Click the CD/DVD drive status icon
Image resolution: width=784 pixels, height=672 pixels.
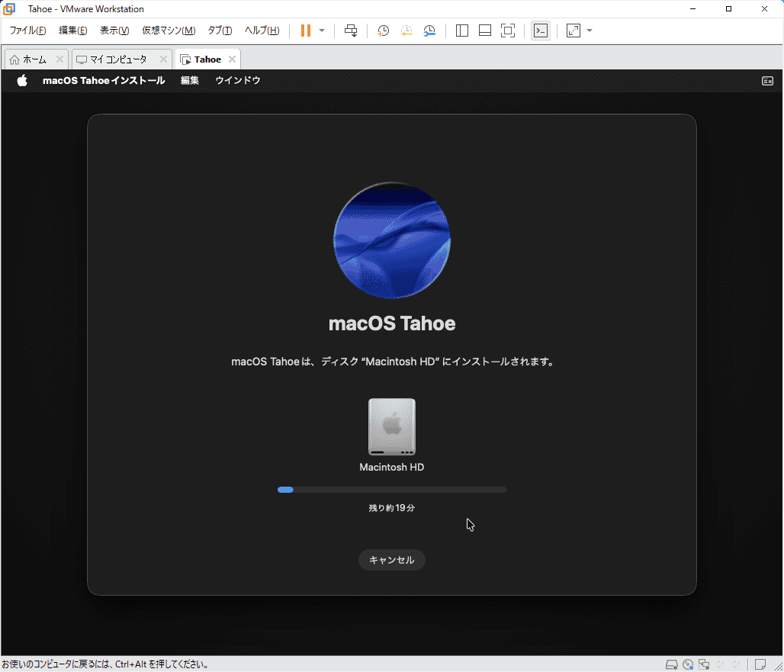[x=688, y=664]
